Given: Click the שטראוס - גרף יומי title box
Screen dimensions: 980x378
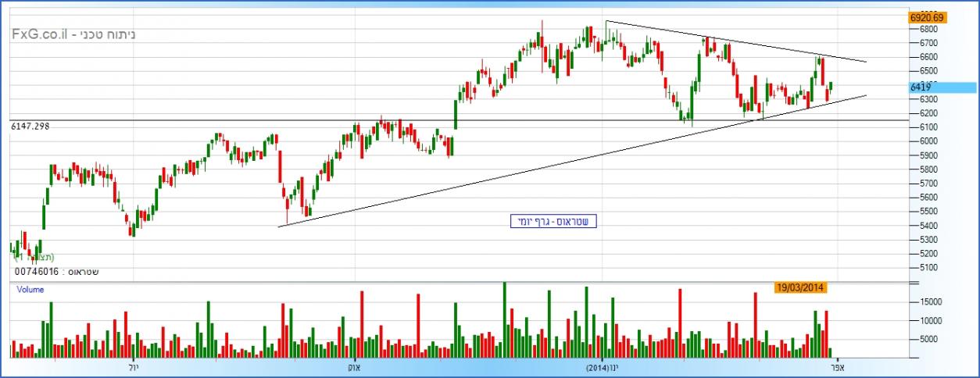Looking at the screenshot, I should click(x=552, y=222).
